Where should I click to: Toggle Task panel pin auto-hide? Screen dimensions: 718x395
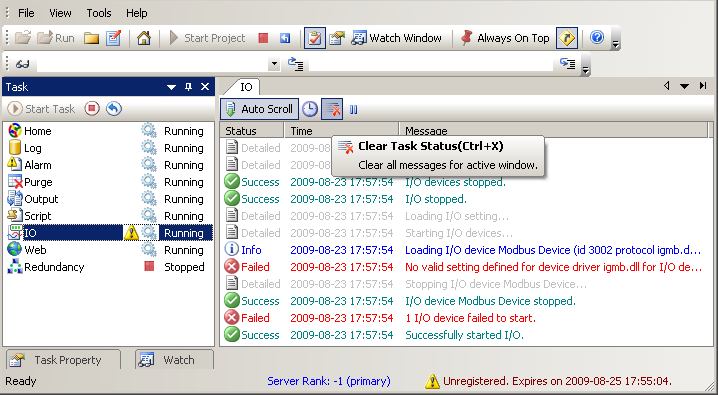pyautogui.click(x=188, y=87)
